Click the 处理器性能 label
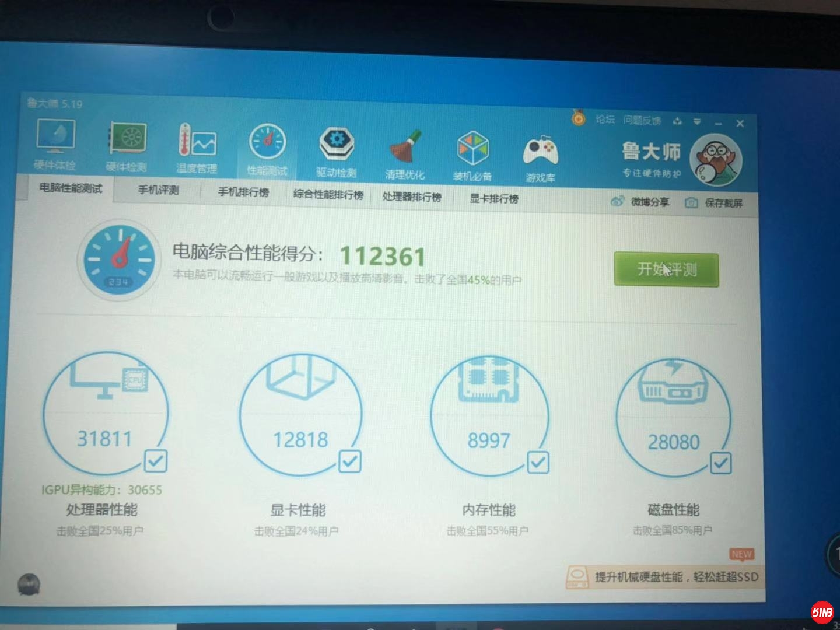840x630 pixels. (102, 510)
